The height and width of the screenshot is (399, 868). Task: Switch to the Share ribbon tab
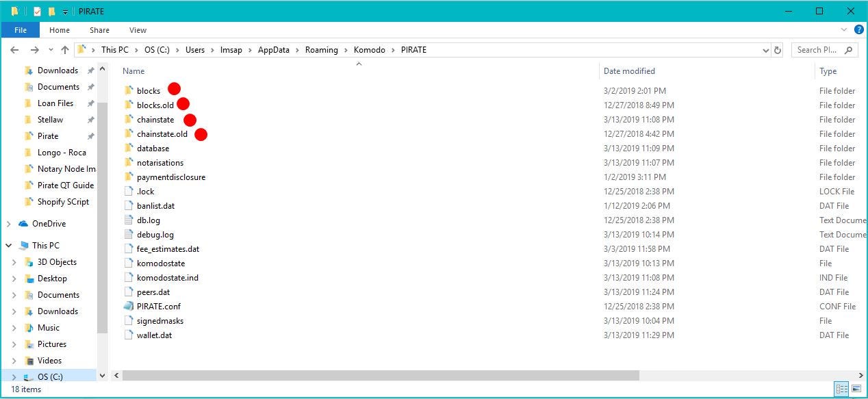click(x=99, y=30)
